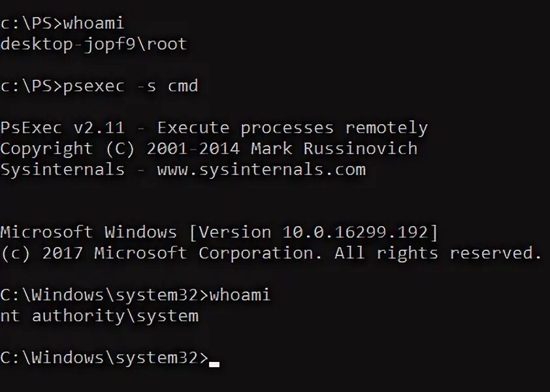Click the 'All rights reserved.' text
The height and width of the screenshot is (392, 550).
tap(438, 253)
